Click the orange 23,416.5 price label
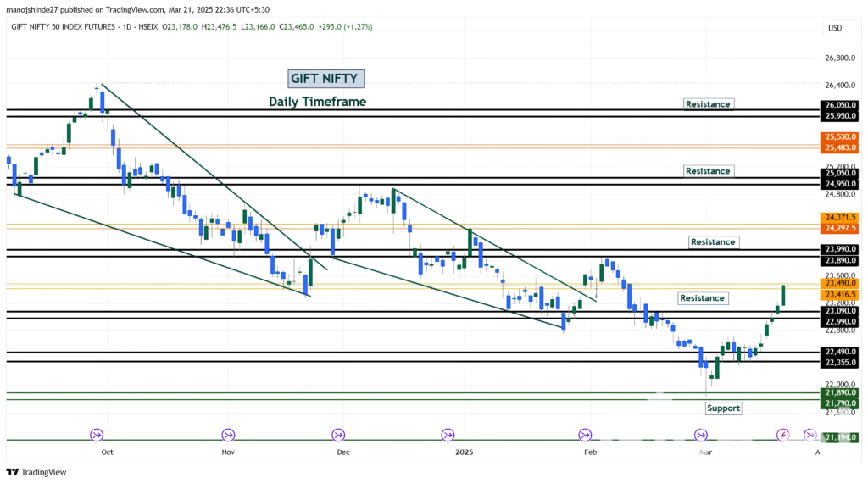The height and width of the screenshot is (483, 868). (840, 294)
